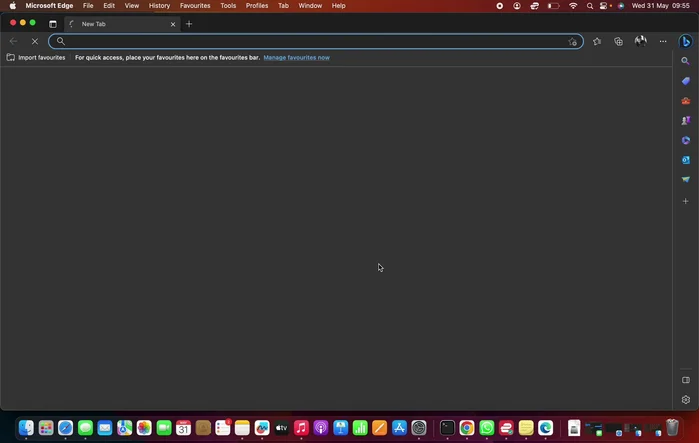Screen dimensions: 699x443
Task: Add this page to favourites star
Action: click(573, 42)
